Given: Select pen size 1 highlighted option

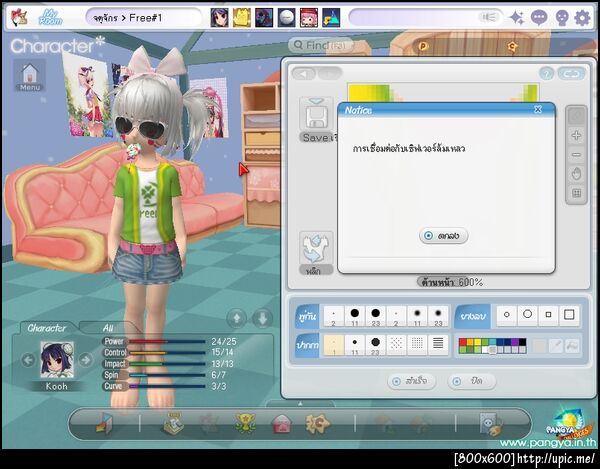Looking at the screenshot, I should point(334,345).
